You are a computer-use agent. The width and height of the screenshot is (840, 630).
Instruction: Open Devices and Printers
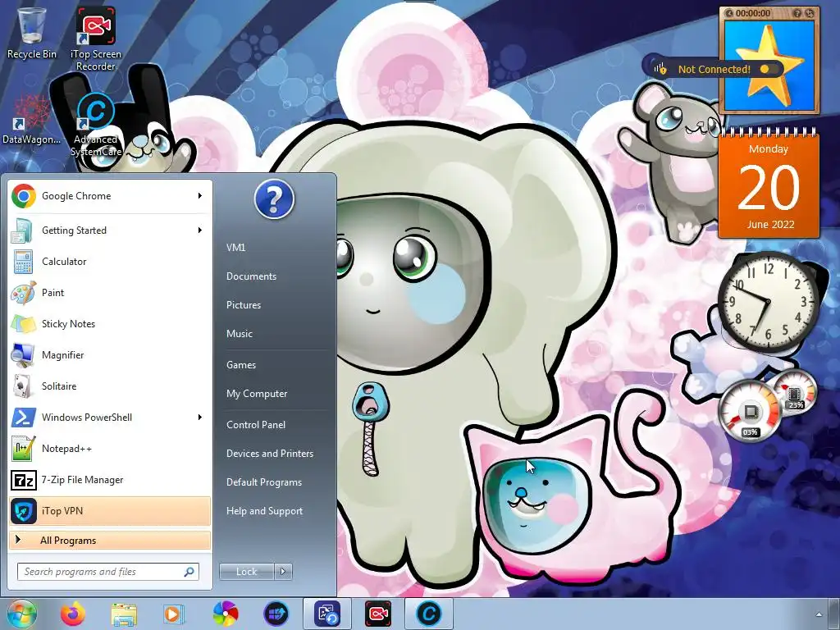pyautogui.click(x=269, y=454)
